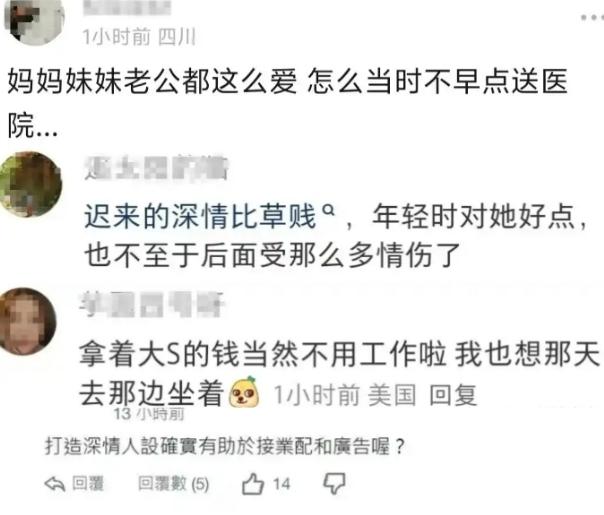This screenshot has width=604, height=515.
Task: Click the comment text 妈妈妹妹老公都这么爱
Action: click(153, 81)
